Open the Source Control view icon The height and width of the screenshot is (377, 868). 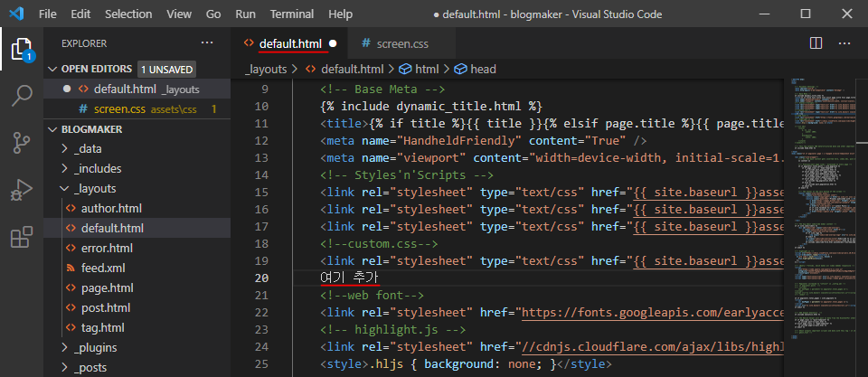click(x=22, y=143)
